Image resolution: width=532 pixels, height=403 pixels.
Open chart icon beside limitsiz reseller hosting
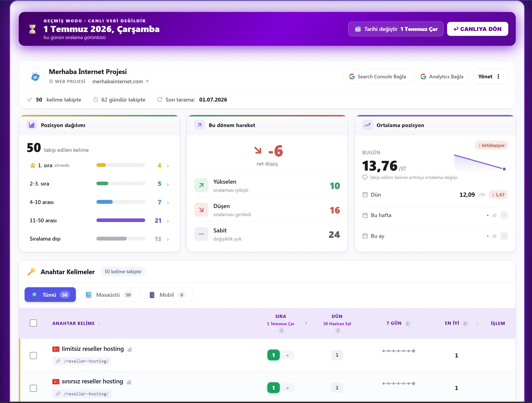coord(130,349)
